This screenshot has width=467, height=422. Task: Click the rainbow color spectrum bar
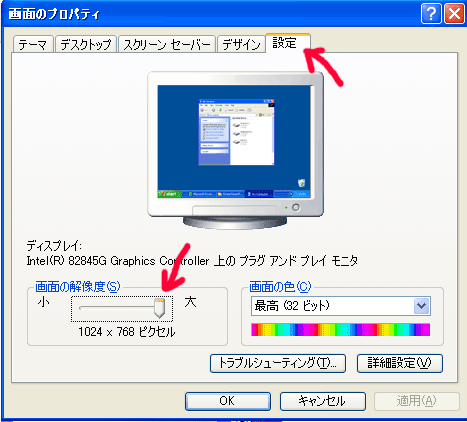pos(341,329)
